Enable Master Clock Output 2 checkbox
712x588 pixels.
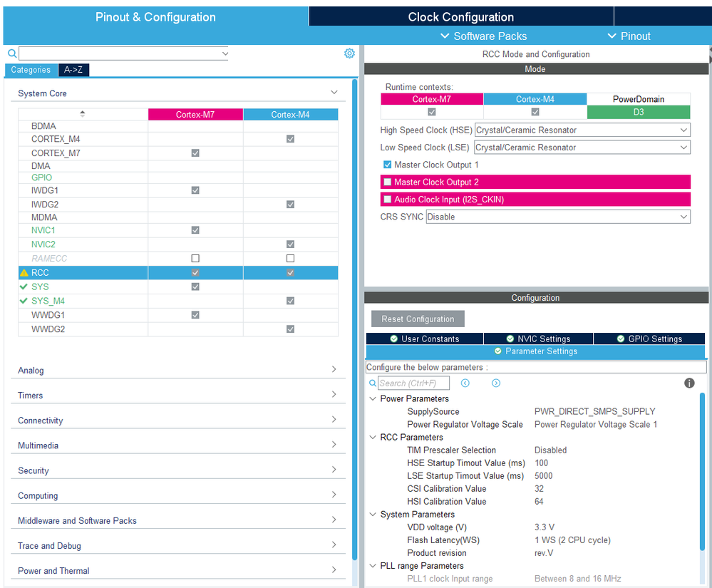387,182
